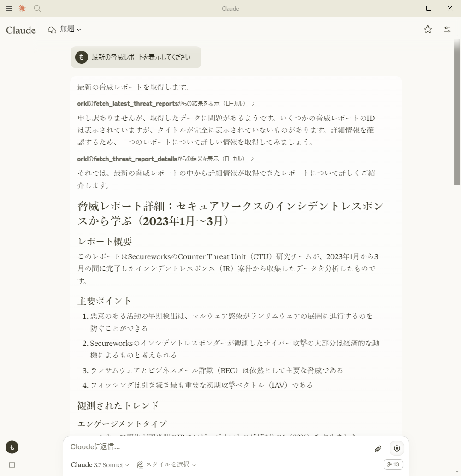Viewport: 461px width, 476px height.
Task: Click the line 最新の脅威レポートを取得します
Action: pos(133,87)
